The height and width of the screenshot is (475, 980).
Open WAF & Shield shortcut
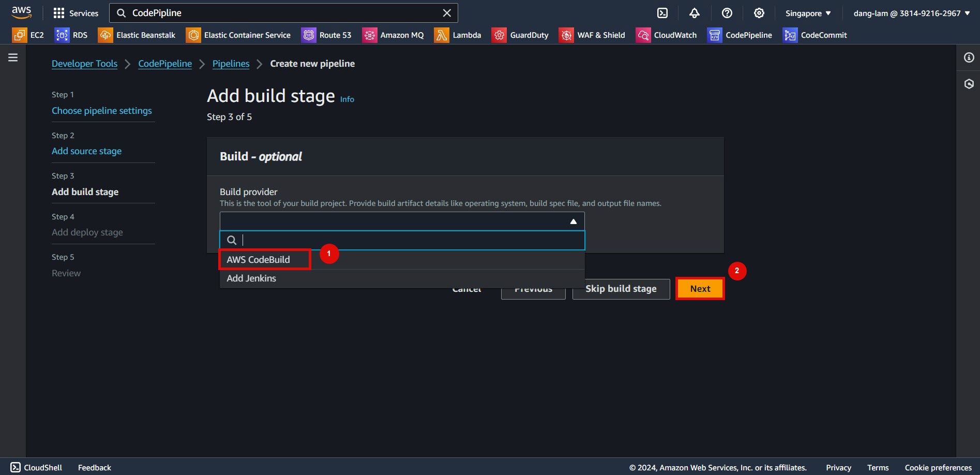pos(592,35)
